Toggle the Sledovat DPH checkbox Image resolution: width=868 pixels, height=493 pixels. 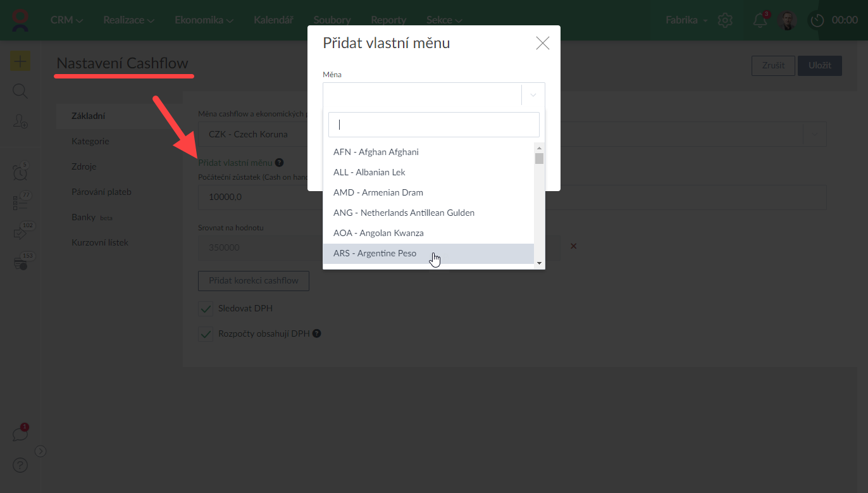click(206, 309)
